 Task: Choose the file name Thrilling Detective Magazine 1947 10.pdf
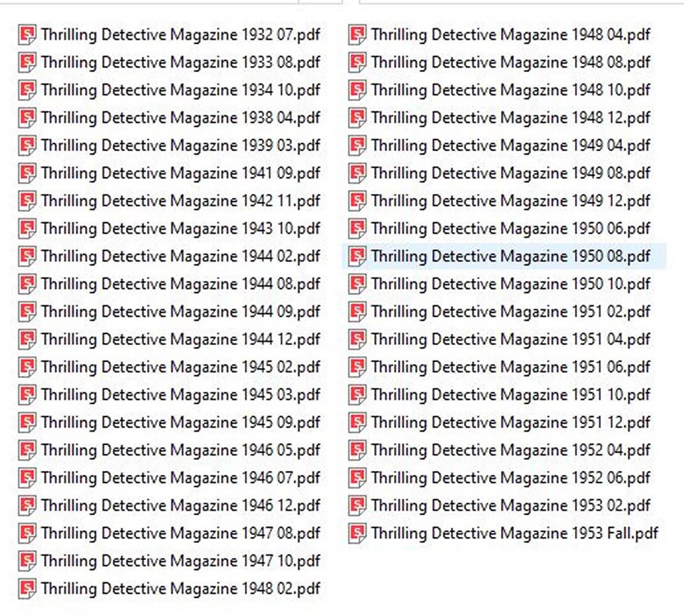click(x=180, y=561)
